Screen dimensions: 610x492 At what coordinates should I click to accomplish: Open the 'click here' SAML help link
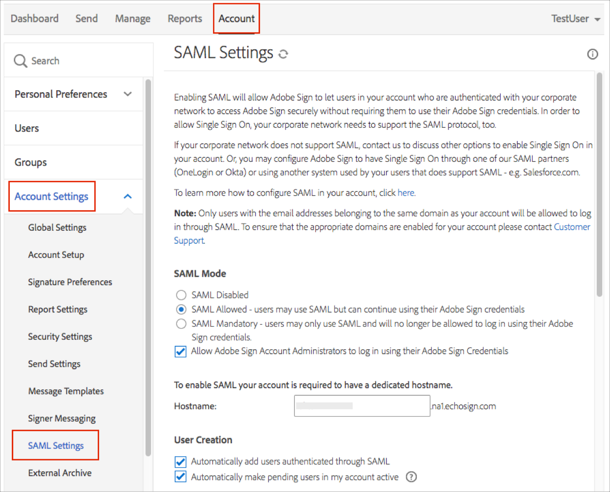click(x=396, y=192)
